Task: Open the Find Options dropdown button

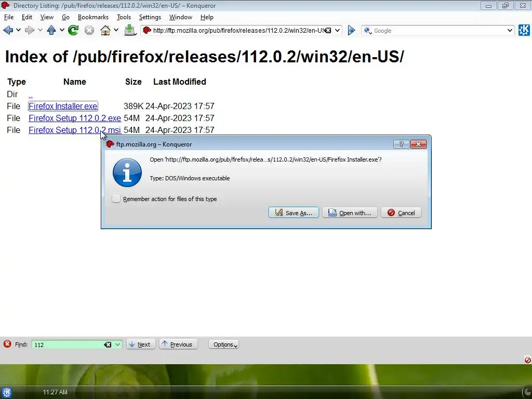Action: [x=223, y=344]
